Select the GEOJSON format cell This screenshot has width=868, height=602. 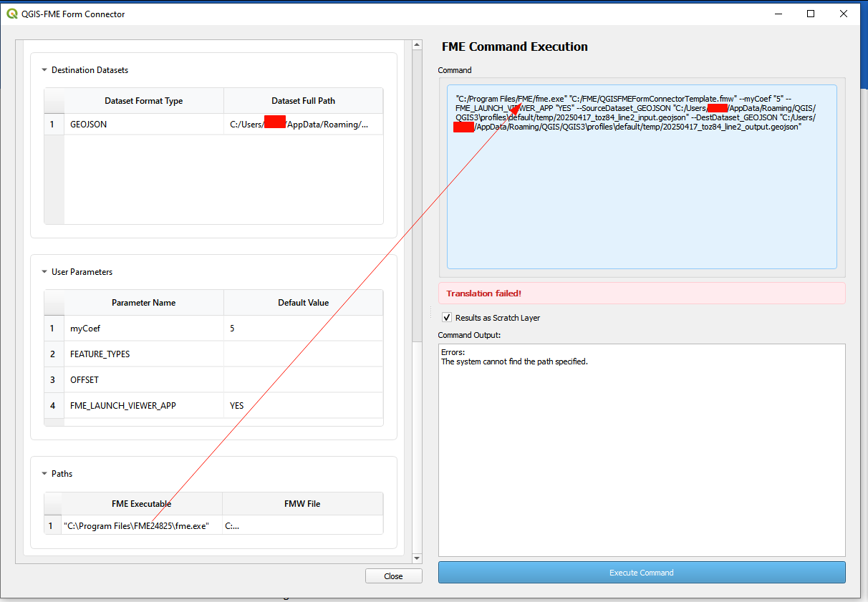pos(144,125)
